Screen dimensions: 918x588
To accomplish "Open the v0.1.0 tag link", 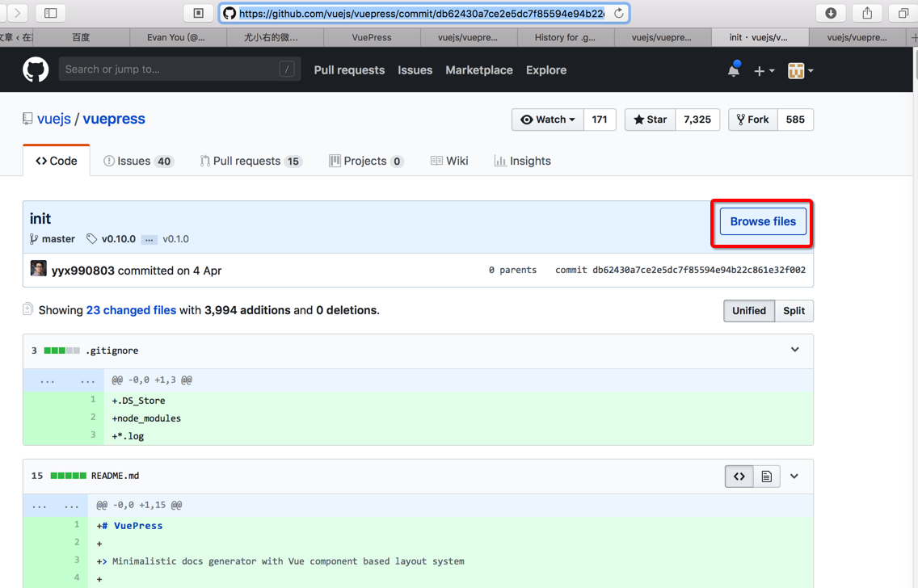I will [x=175, y=239].
